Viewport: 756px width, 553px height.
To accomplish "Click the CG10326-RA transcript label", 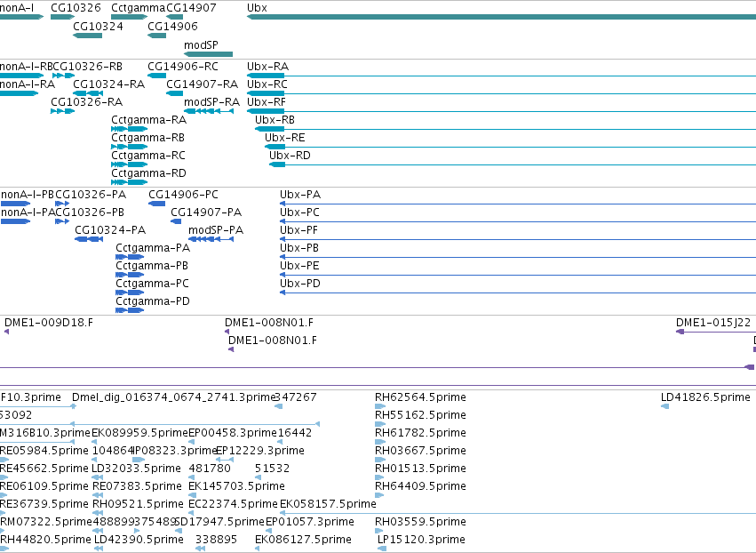I will click(87, 102).
